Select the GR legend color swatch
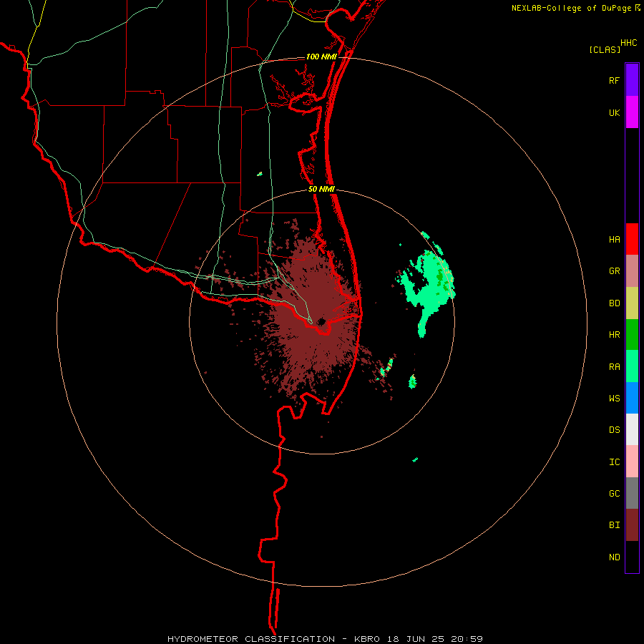The width and height of the screenshot is (644, 644). pos(632,271)
